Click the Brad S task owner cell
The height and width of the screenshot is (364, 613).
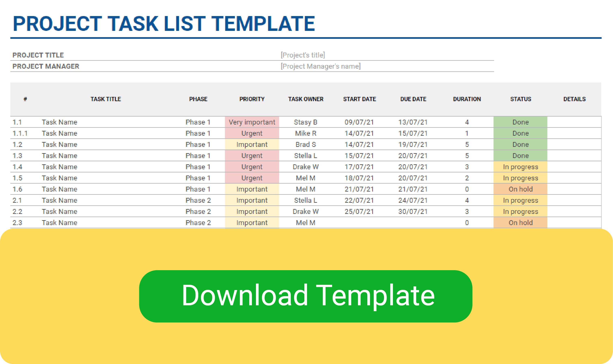coord(306,144)
